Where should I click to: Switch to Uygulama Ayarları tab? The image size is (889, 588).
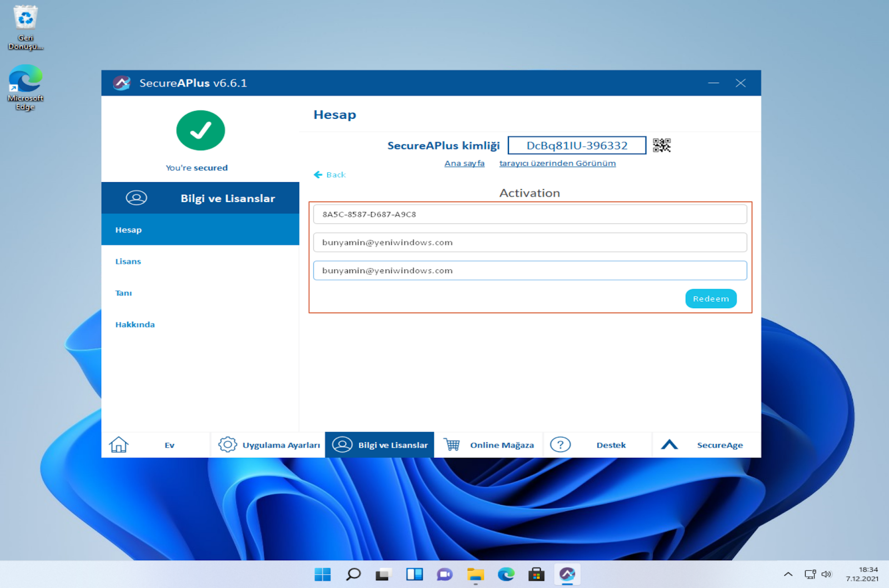click(x=268, y=445)
